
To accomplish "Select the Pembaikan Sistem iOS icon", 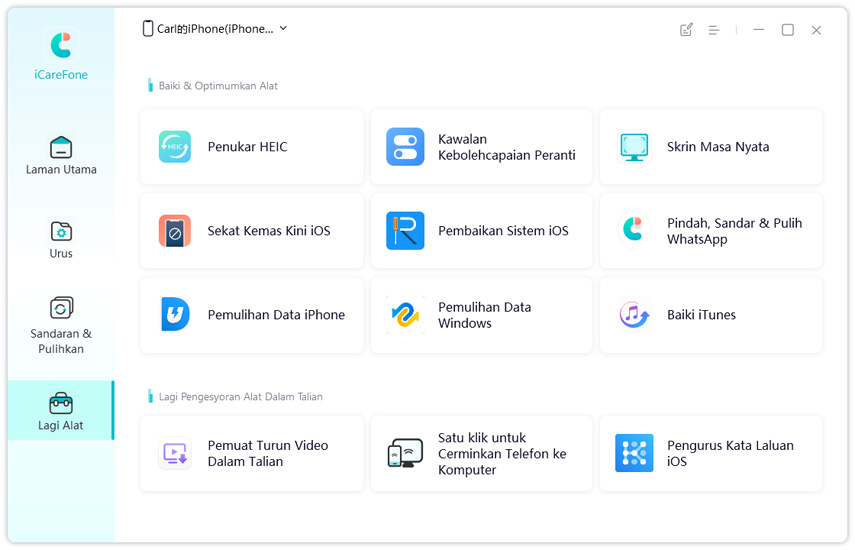I will point(405,231).
